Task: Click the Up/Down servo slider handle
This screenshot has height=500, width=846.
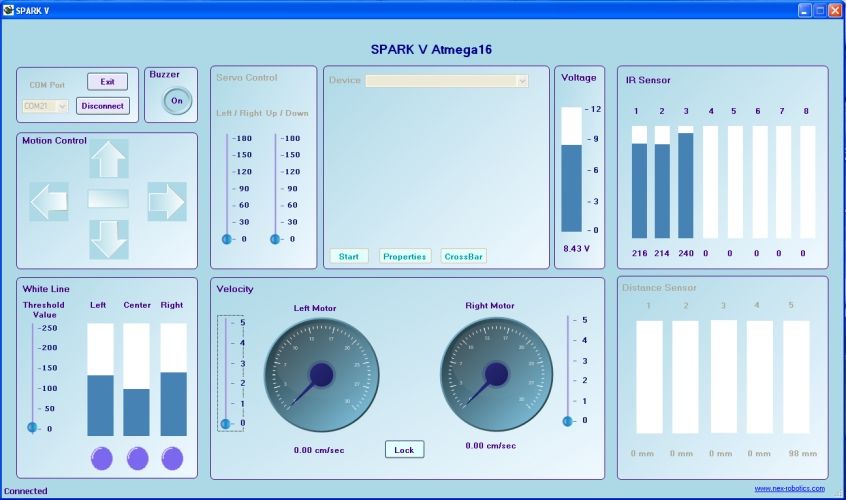Action: pyautogui.click(x=275, y=238)
